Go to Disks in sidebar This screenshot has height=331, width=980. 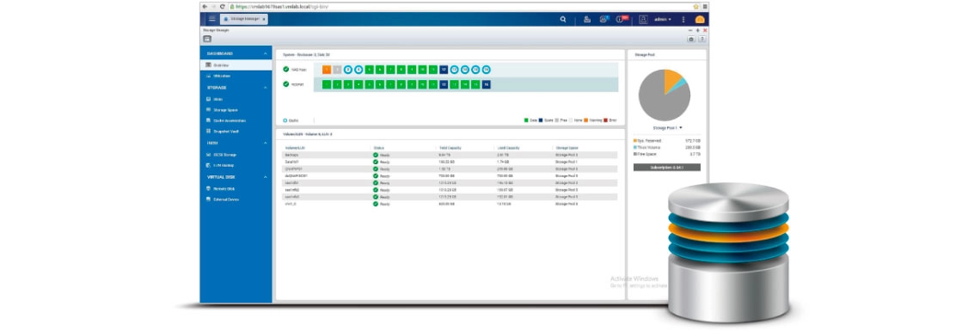point(236,99)
